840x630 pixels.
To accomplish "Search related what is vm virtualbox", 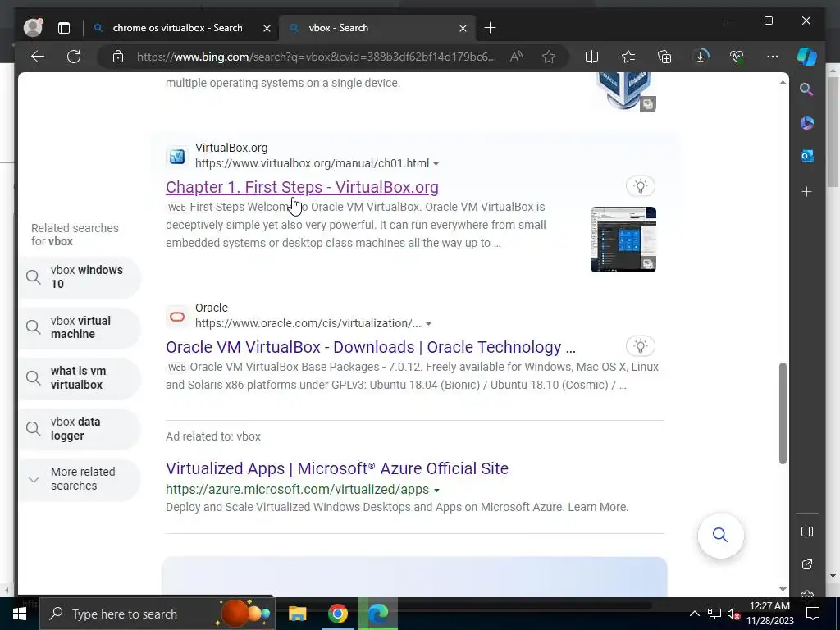I will click(x=80, y=377).
